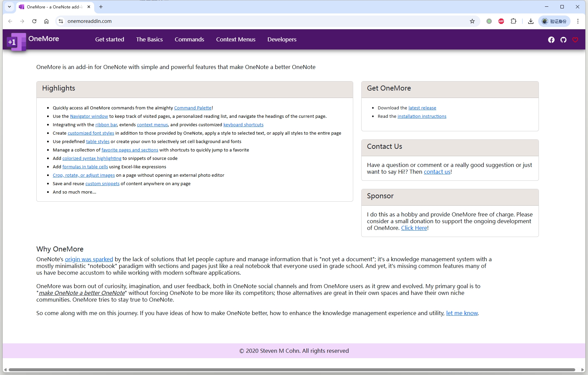The height and width of the screenshot is (375, 588).
Task: Click the 验证身份 profile button
Action: (x=554, y=21)
